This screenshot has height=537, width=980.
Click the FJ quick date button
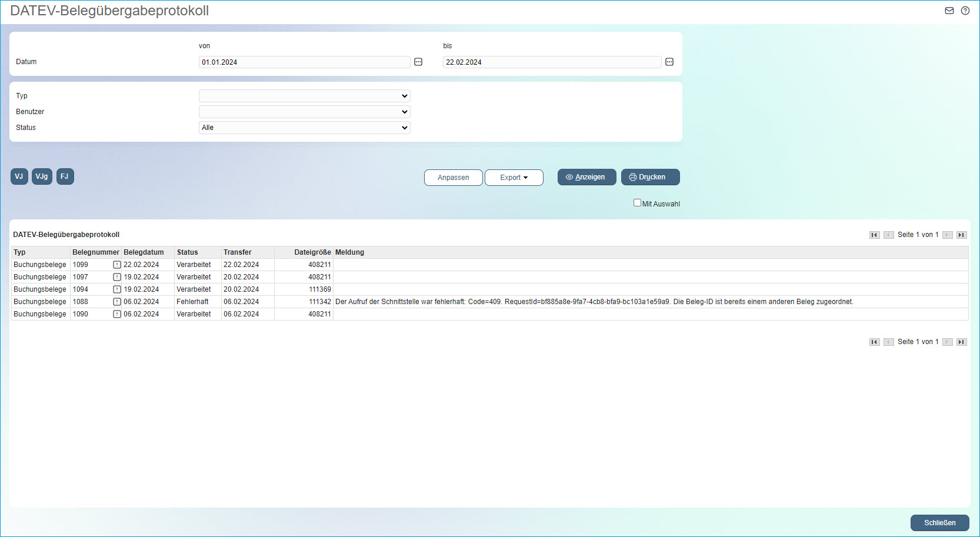coord(65,176)
